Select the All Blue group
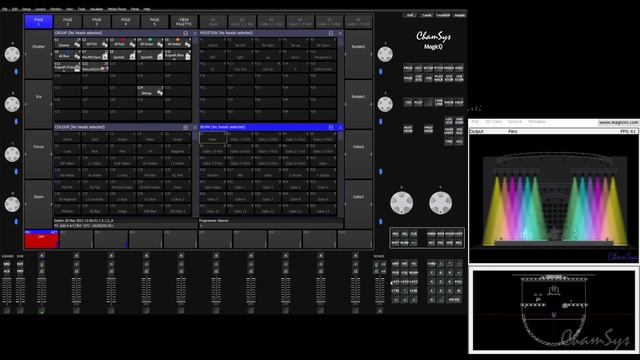The height and width of the screenshot is (360, 640). 67,55
